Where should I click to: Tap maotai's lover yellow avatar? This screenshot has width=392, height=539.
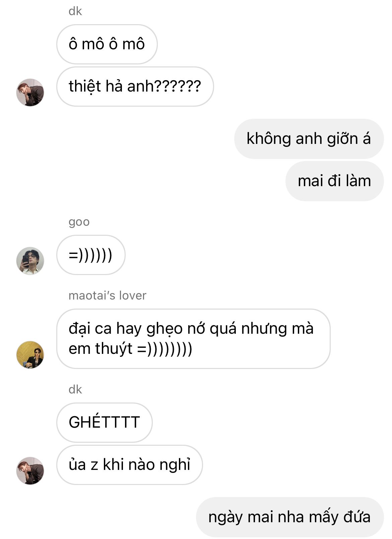click(30, 355)
